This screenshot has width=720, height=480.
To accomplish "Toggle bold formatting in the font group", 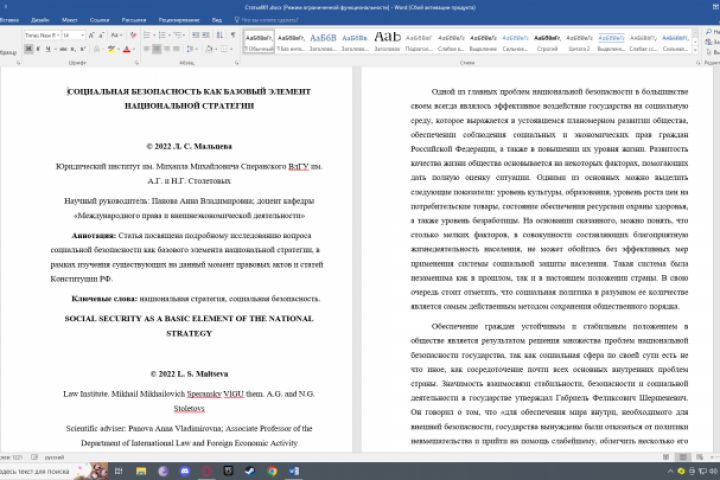I will 28,49.
